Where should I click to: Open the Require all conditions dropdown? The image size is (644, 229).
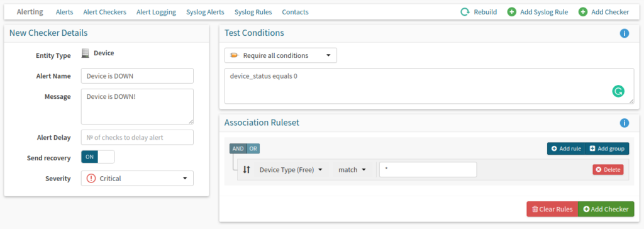[280, 55]
